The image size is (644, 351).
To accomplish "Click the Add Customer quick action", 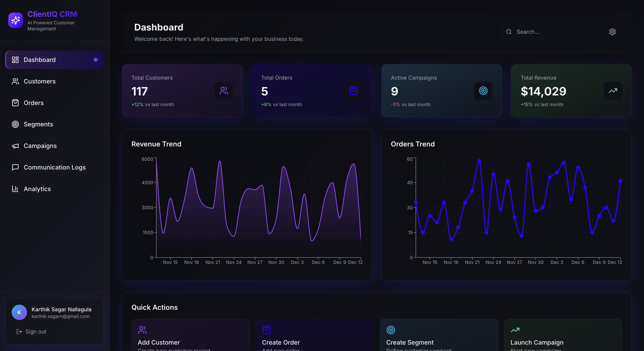I will coord(190,335).
